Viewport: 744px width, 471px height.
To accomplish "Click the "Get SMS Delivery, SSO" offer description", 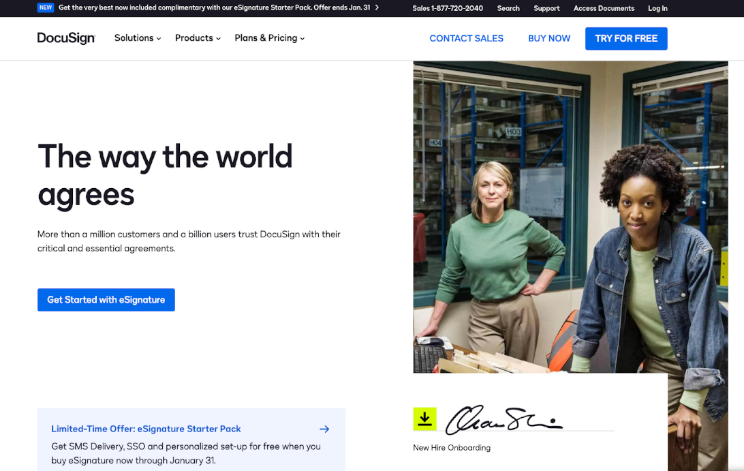I will [x=186, y=453].
